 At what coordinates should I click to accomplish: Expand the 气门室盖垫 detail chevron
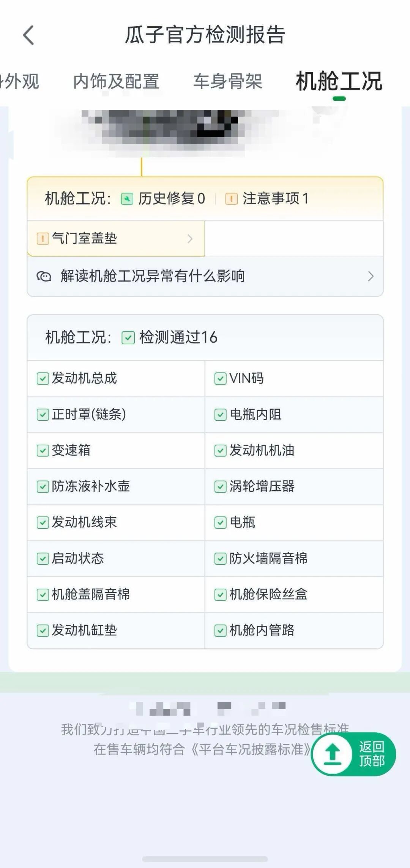[x=190, y=239]
